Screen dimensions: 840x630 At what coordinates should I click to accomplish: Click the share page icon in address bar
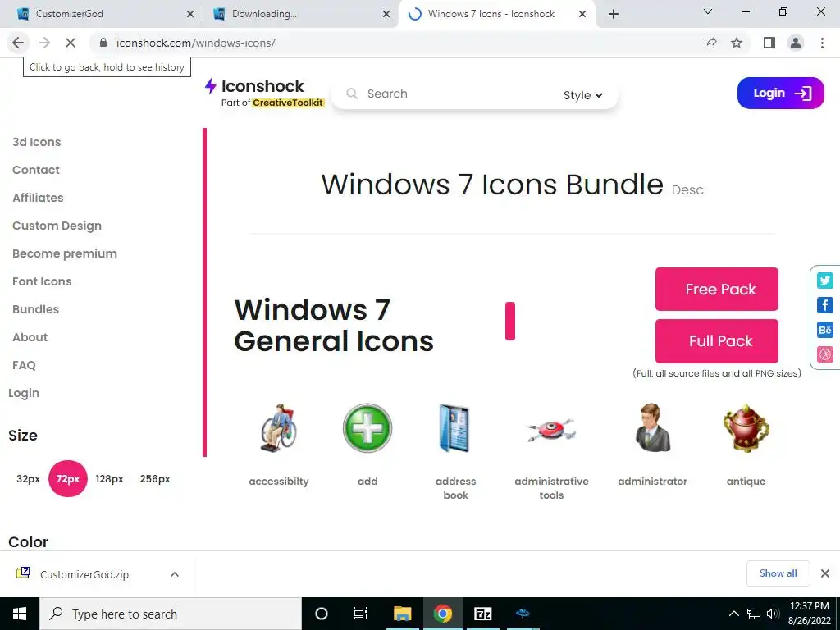click(x=710, y=43)
